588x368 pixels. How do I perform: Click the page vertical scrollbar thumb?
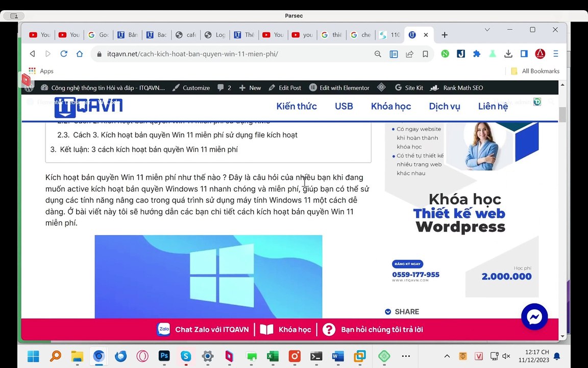562,114
